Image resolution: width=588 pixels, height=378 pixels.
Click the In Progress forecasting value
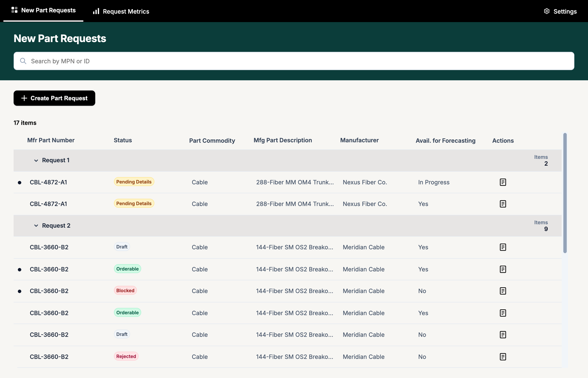pyautogui.click(x=434, y=182)
